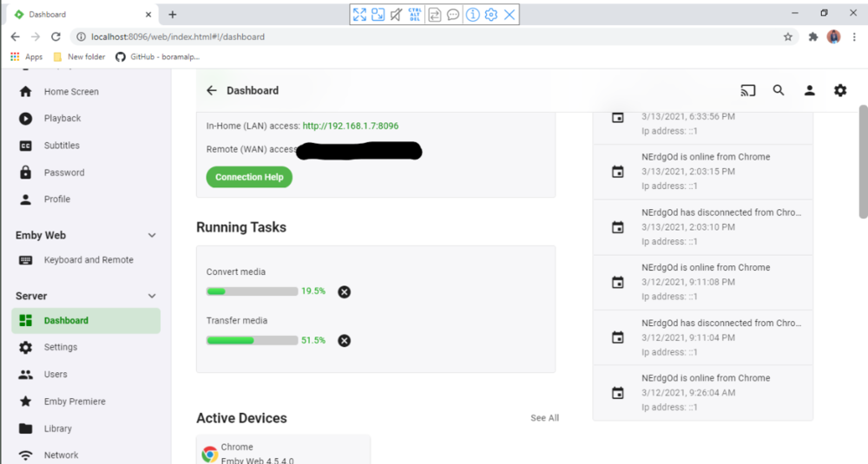Collapse the Server section chevron
This screenshot has height=464, width=868.
152,296
